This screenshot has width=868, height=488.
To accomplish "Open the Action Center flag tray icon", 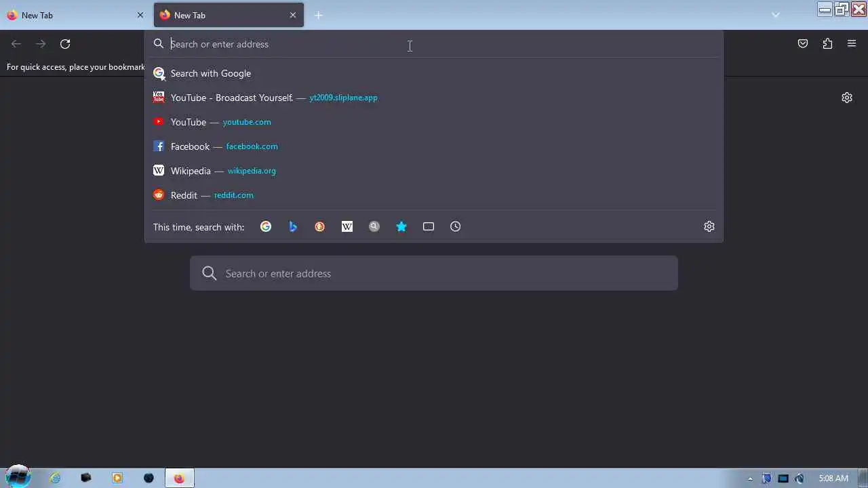I will point(767,479).
